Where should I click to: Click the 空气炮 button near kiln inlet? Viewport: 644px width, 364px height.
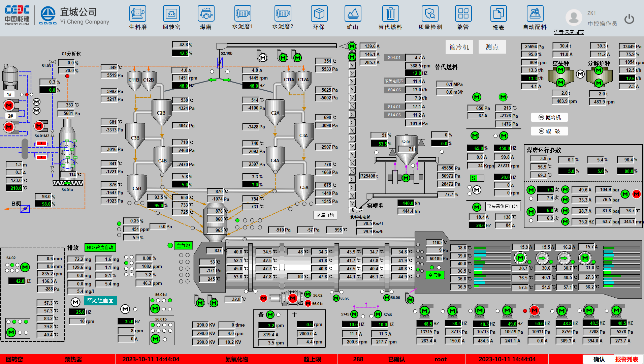pyautogui.click(x=184, y=245)
